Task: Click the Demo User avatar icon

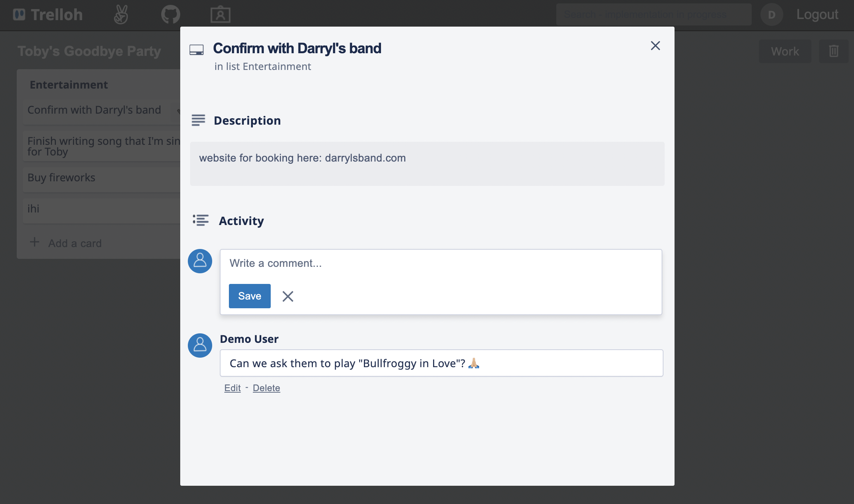Action: (200, 345)
